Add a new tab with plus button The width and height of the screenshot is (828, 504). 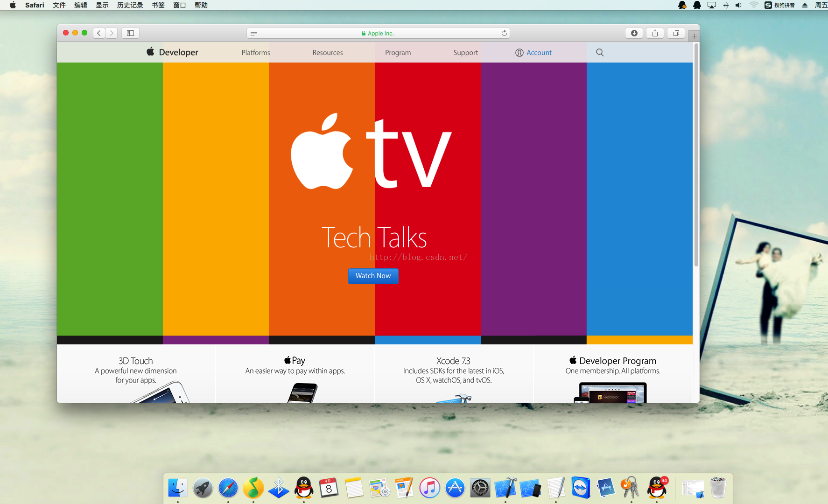(x=694, y=36)
